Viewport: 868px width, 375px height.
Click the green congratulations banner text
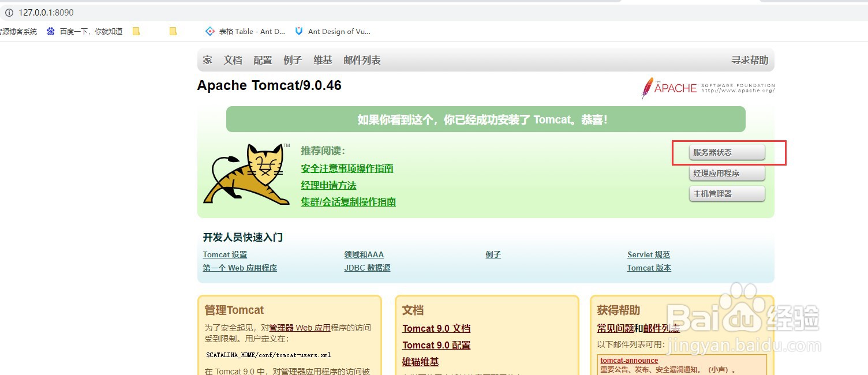[x=482, y=119]
